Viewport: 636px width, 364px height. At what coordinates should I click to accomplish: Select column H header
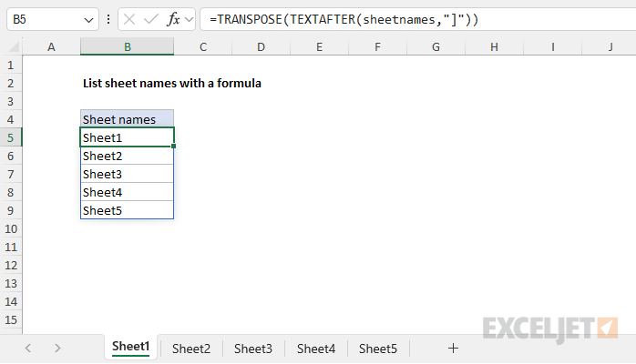494,47
